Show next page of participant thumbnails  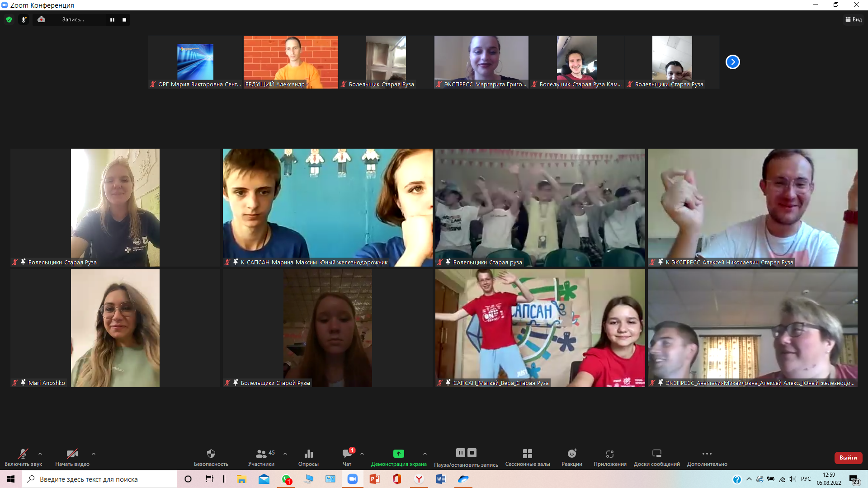(x=732, y=62)
